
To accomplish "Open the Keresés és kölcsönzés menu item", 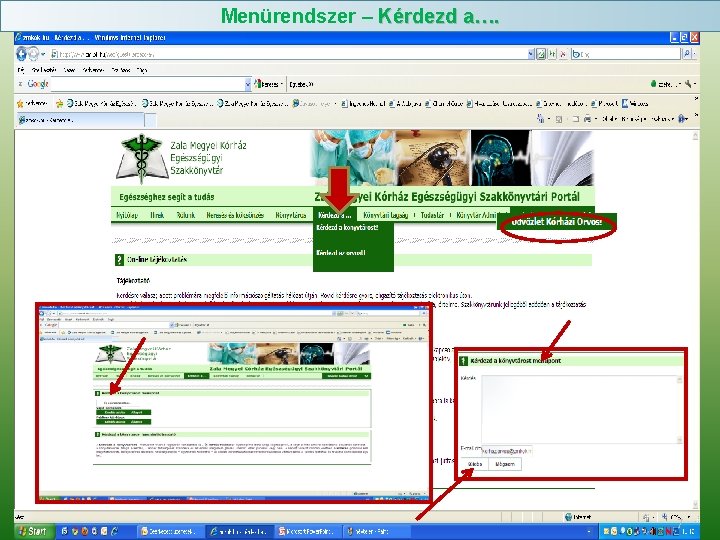I will tap(235, 215).
